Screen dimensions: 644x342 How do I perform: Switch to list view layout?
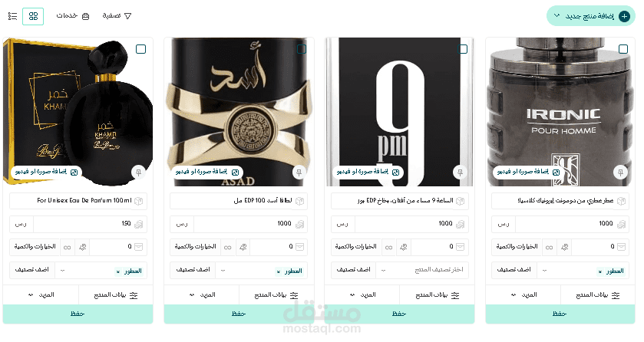(13, 16)
